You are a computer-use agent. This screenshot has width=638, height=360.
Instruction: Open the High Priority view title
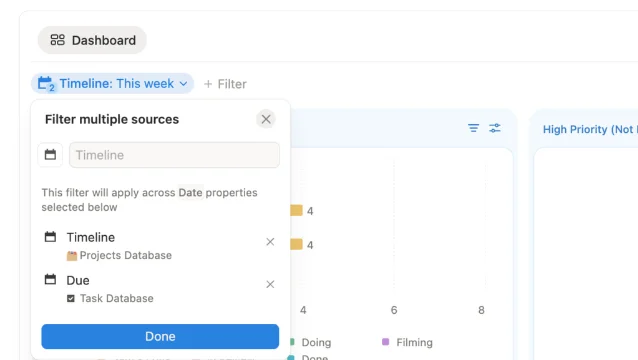click(x=590, y=129)
